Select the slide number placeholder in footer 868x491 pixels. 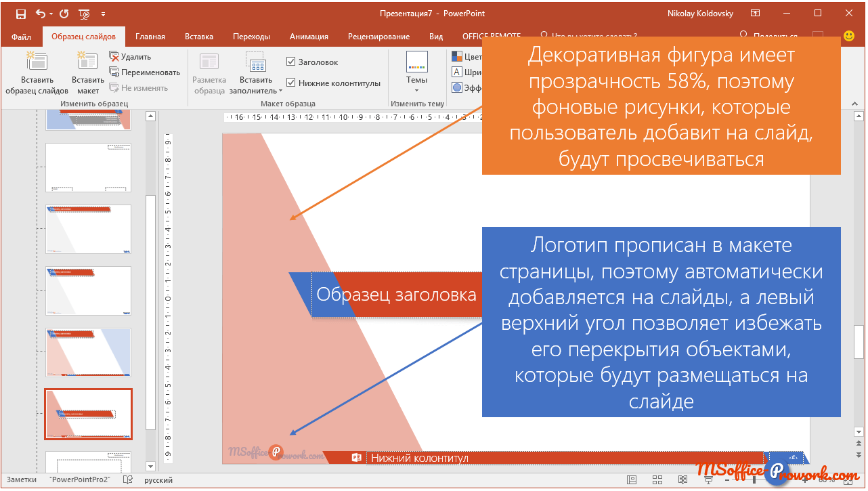pos(785,458)
